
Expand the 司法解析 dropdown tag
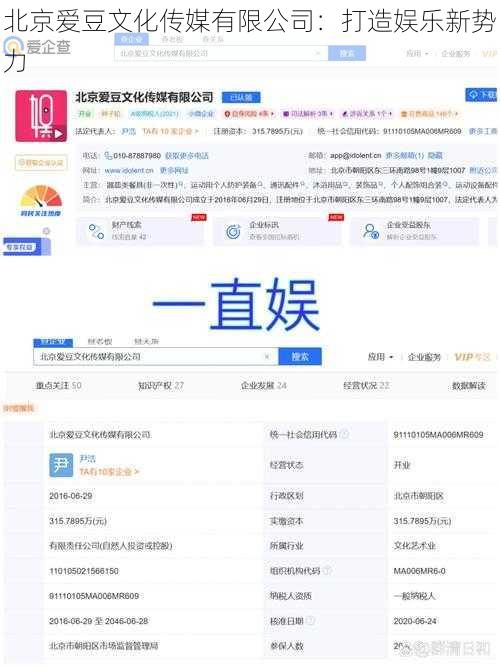[x=309, y=114]
